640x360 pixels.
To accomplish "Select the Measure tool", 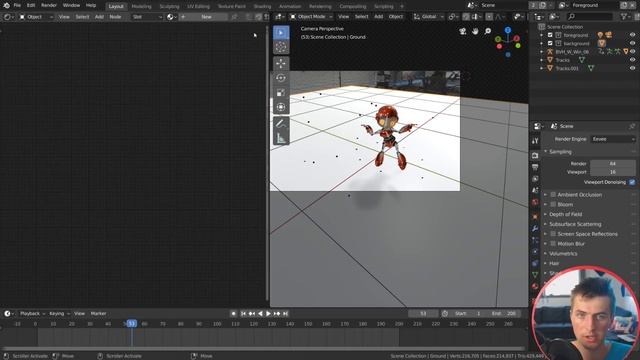I will (281, 138).
